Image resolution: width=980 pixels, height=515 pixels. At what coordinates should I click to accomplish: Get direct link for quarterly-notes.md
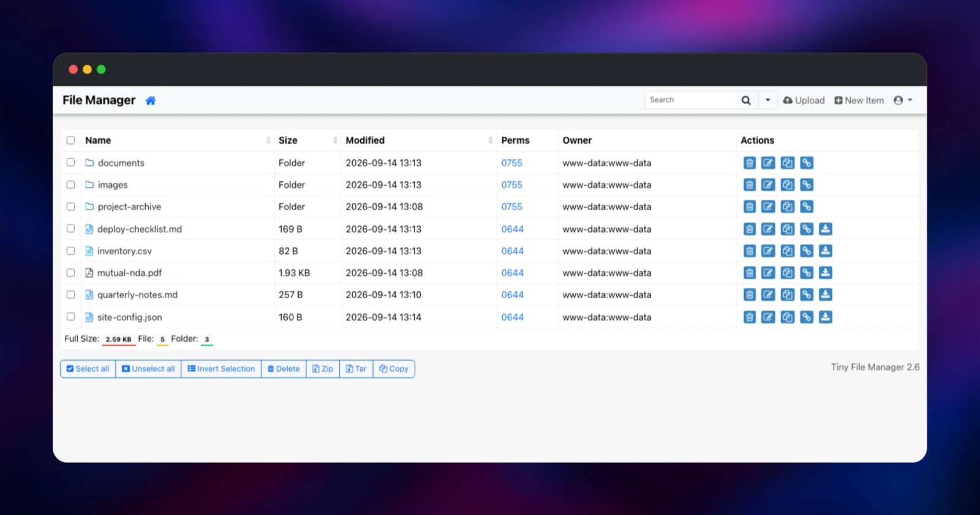coord(807,295)
